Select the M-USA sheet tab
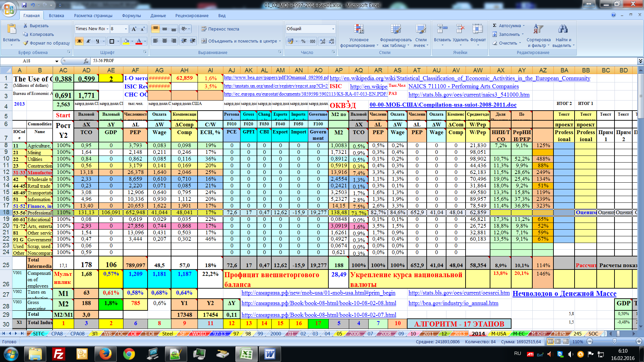Viewport: 644px width, 362px height. (x=498, y=334)
